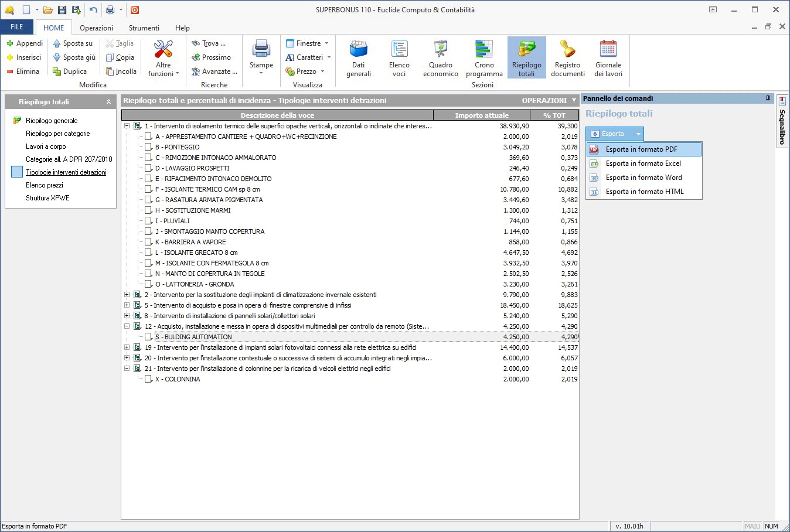Viewport: 790px width, 532px height.
Task: Open the Quadro economico section
Action: coord(440,58)
